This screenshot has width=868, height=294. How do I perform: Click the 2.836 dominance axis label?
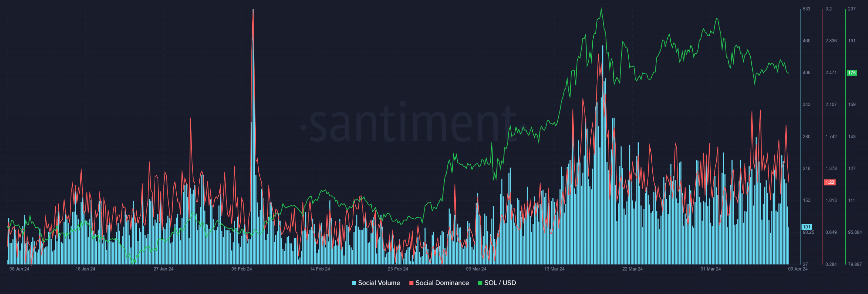click(831, 41)
